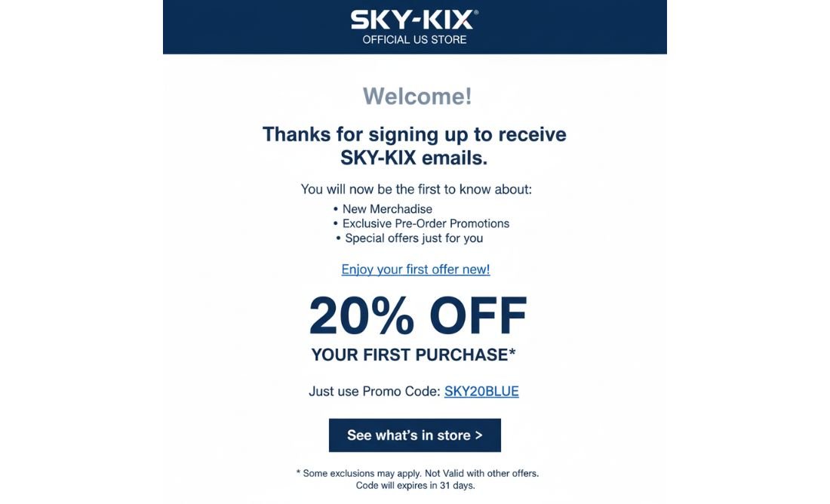Open the Enjoy your first offer link
The height and width of the screenshot is (504, 830).
pos(415,269)
